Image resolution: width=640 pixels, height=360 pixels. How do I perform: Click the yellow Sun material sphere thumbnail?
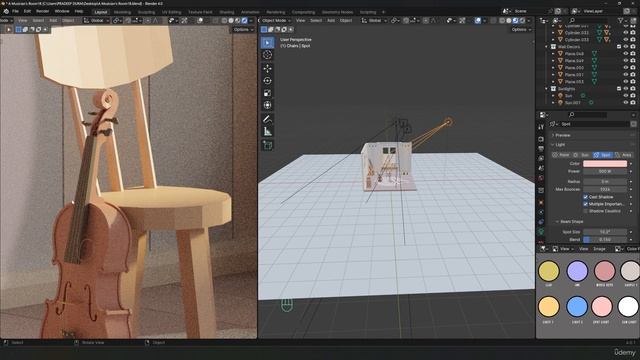pyautogui.click(x=549, y=271)
